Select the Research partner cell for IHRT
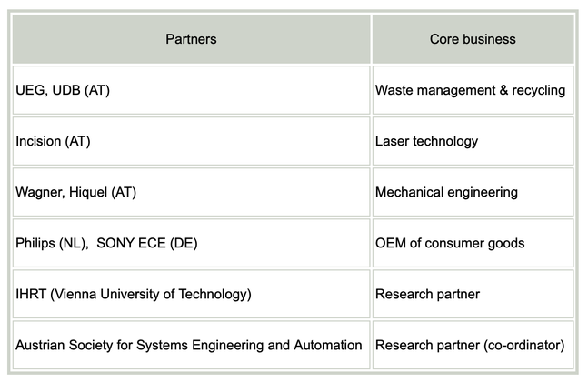 (x=473, y=294)
